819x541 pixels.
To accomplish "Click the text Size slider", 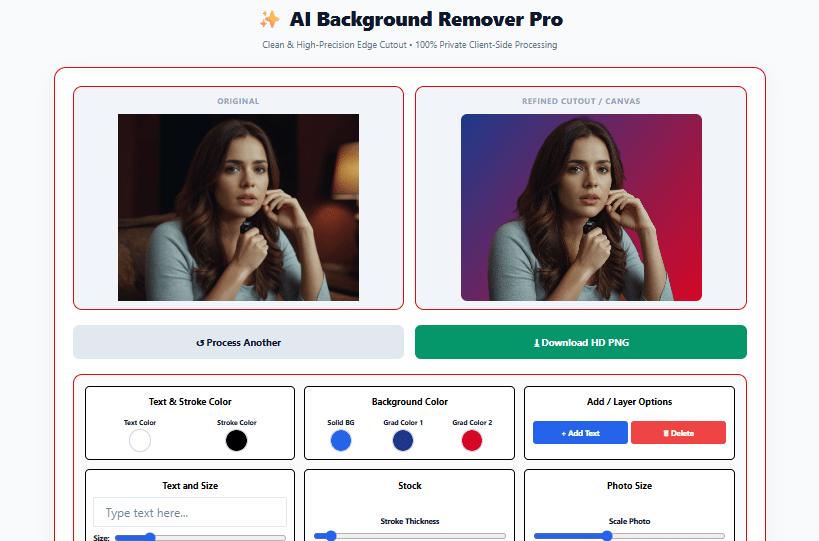I will [x=201, y=537].
